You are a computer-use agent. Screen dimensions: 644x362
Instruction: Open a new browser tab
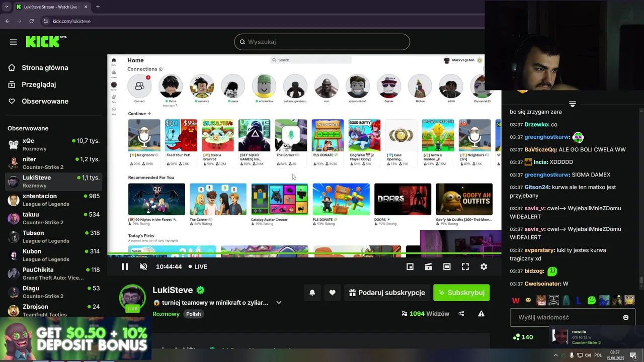[x=98, y=7]
